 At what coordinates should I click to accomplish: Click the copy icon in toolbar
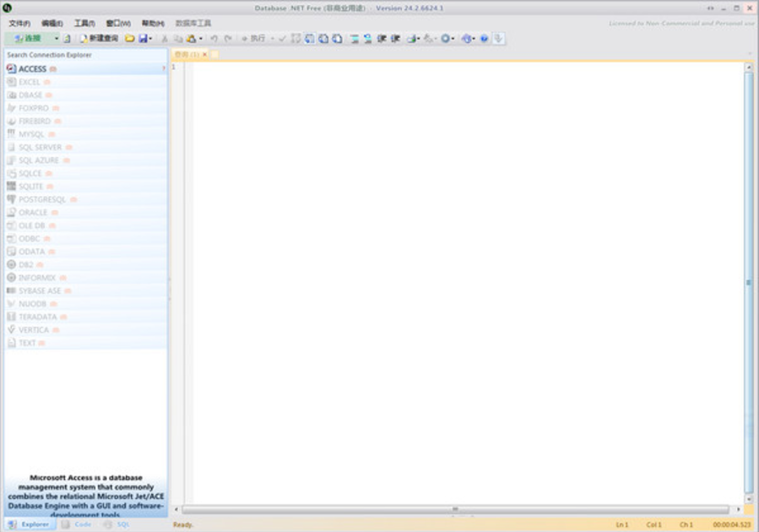tap(178, 38)
